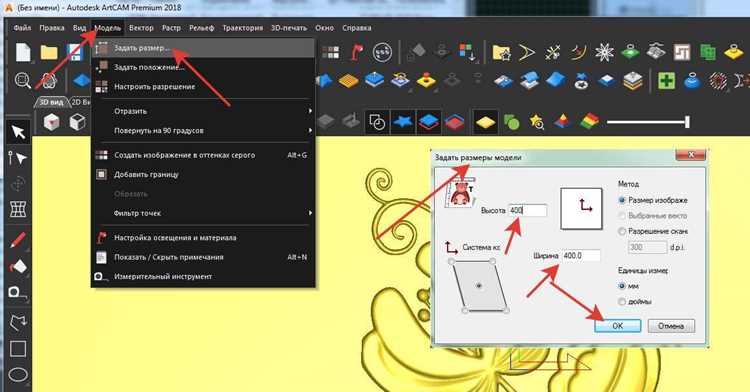Select the node editing tool
The width and height of the screenshot is (750, 392).
[18, 157]
